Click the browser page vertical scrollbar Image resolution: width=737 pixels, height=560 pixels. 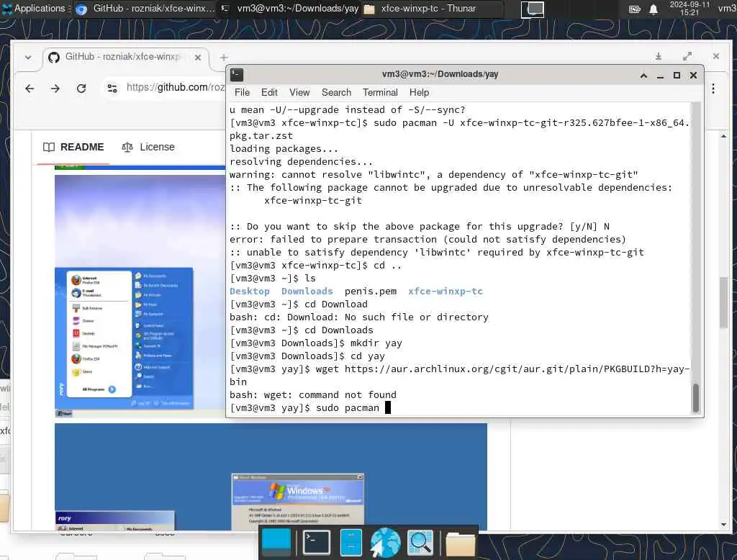[x=723, y=302]
